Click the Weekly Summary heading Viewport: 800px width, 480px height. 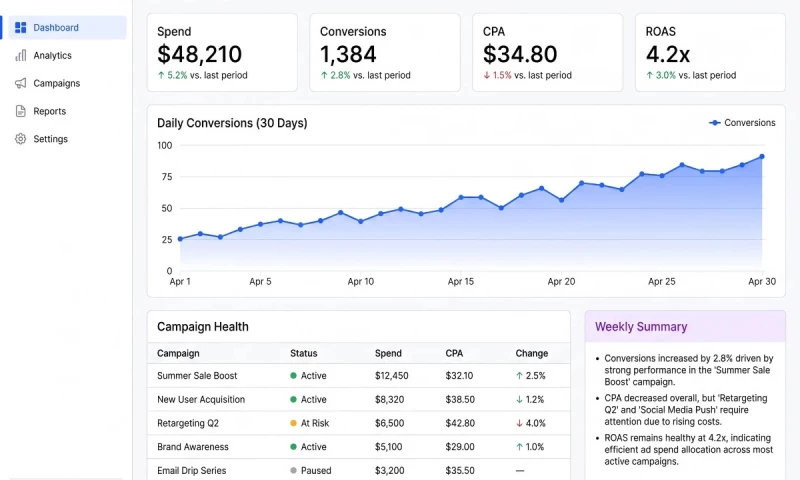(641, 327)
